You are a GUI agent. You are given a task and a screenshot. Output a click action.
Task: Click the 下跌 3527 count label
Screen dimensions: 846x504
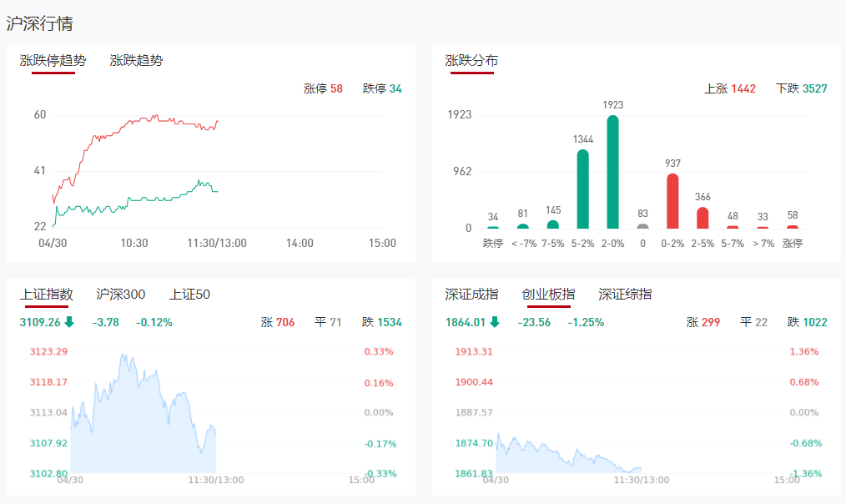801,88
